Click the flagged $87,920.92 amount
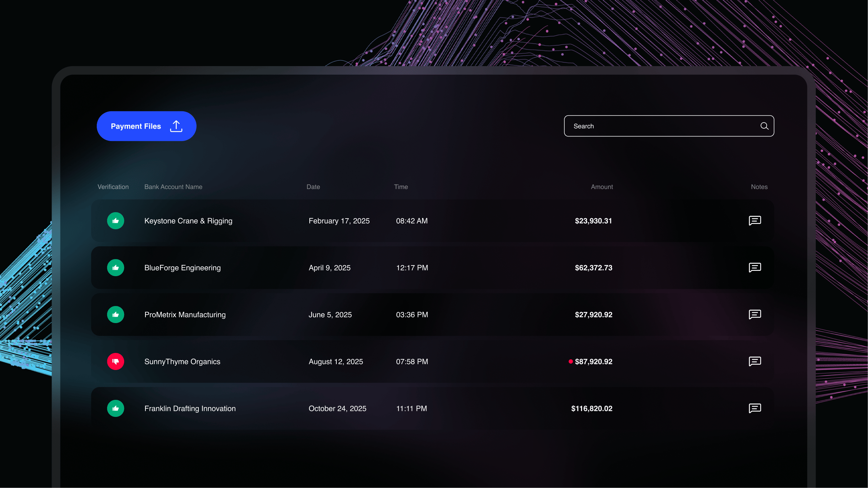 click(593, 362)
